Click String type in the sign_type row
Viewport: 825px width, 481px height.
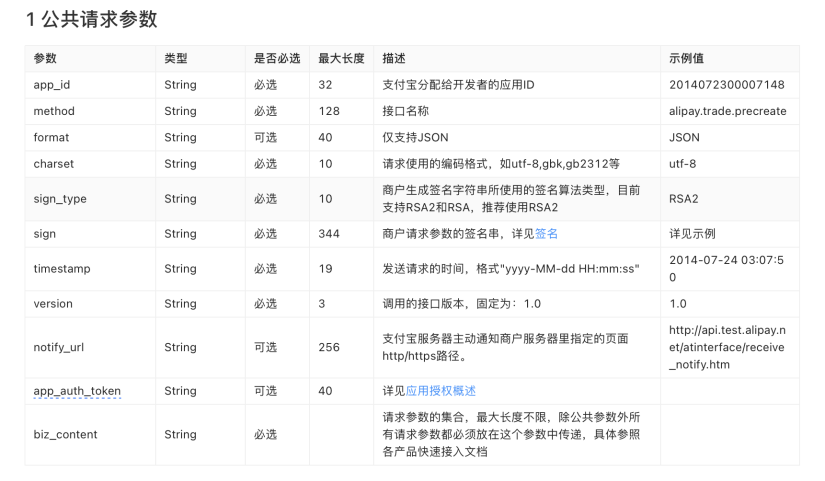(180, 199)
